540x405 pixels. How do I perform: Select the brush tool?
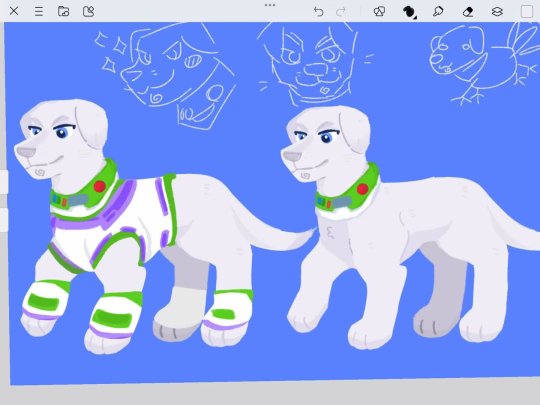[x=409, y=12]
